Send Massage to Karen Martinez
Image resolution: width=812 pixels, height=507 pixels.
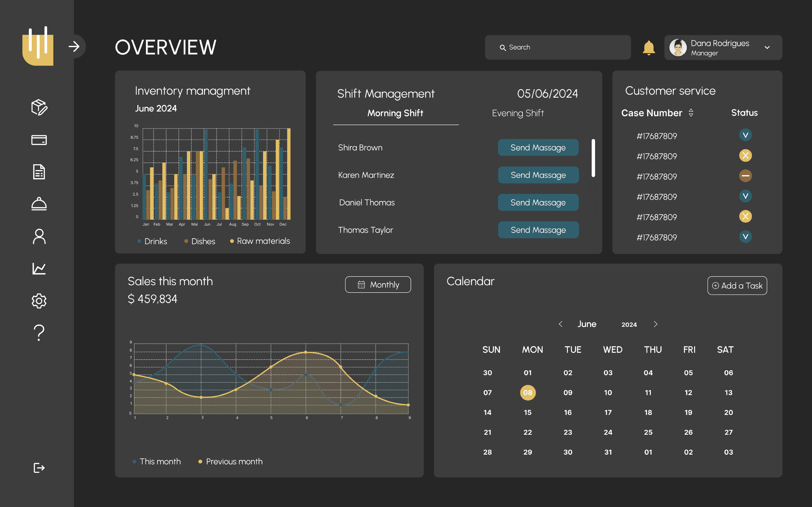point(538,175)
